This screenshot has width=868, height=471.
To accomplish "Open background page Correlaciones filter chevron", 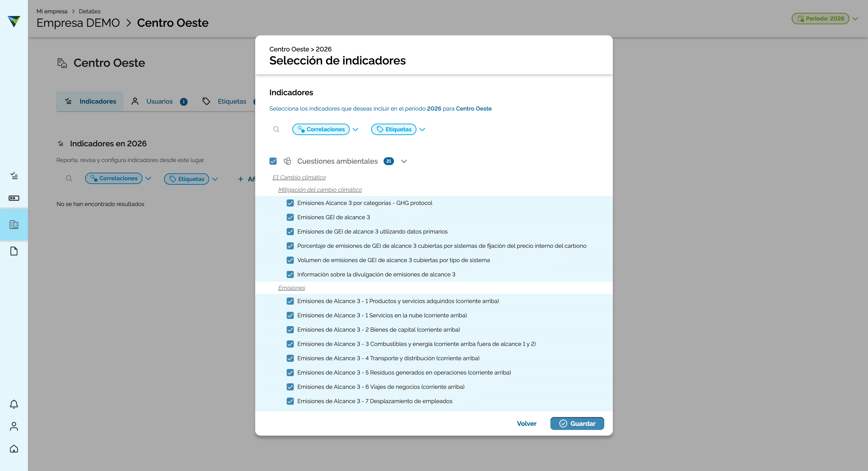I will 148,179.
